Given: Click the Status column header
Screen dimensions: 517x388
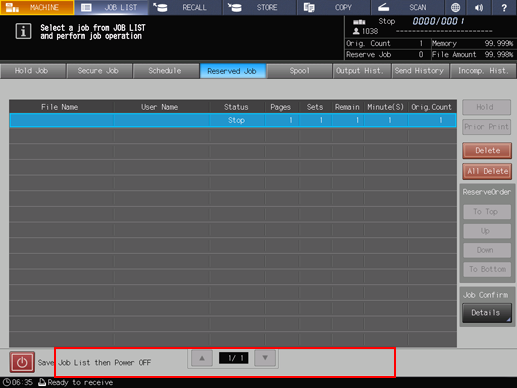Looking at the screenshot, I should 237,107.
